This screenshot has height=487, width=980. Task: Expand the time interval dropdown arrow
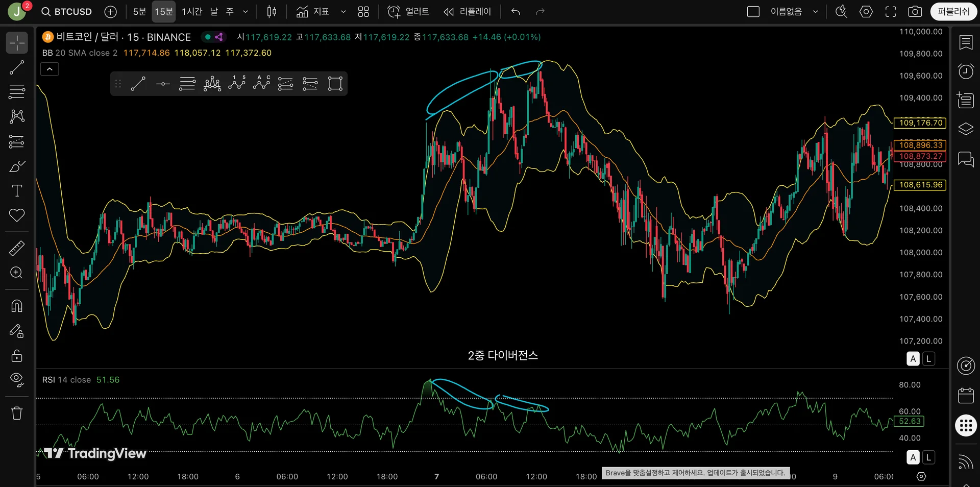tap(246, 12)
